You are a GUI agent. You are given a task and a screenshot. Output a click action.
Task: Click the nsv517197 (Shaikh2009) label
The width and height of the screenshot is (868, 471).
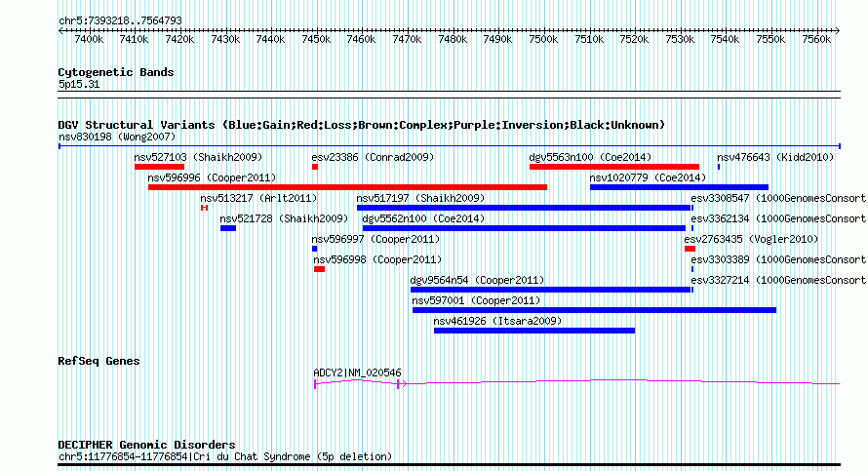coord(420,198)
